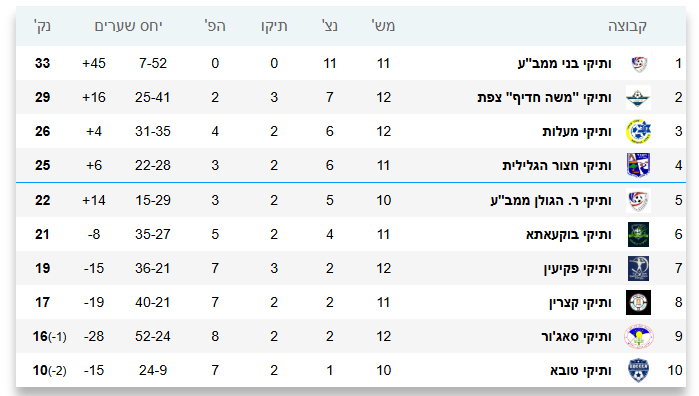Open the ותיקי מעלות team name link
This screenshot has width=699, height=396.
point(576,132)
